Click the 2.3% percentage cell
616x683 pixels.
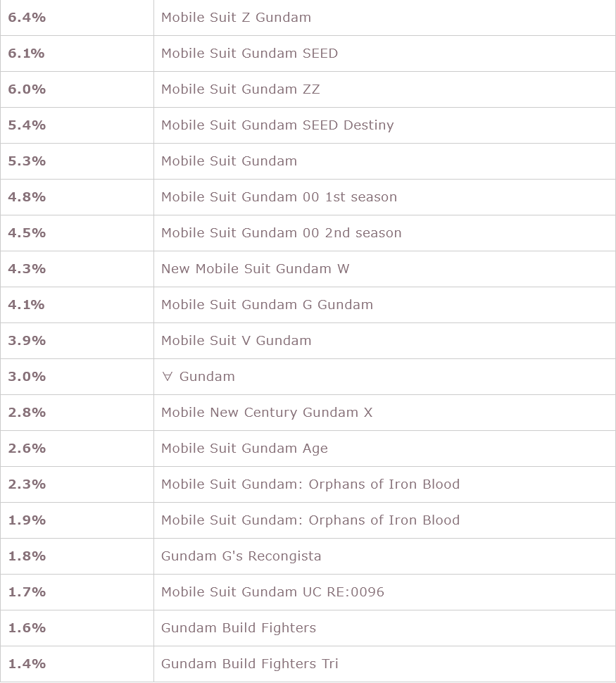(x=77, y=484)
